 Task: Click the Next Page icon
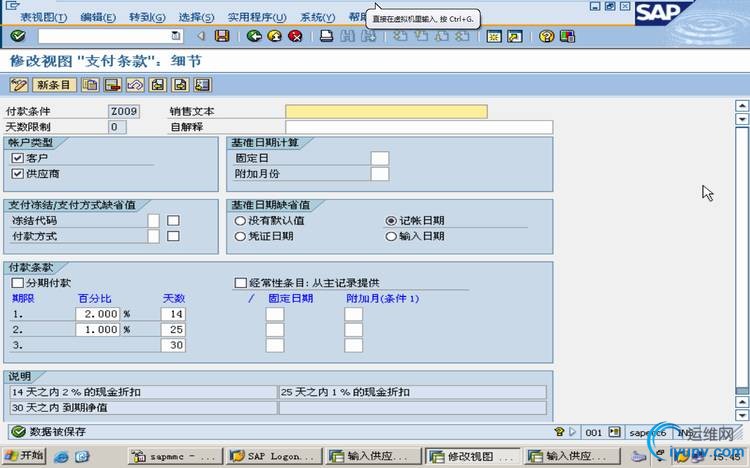[x=441, y=36]
